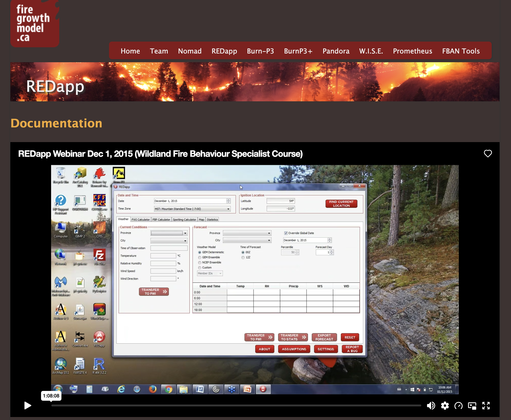Switch to the FWI Calculator tab
Screen dimensions: 511x420
point(141,220)
